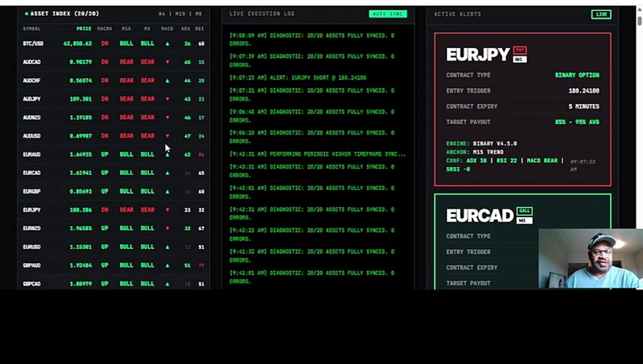643x364 pixels.
Task: Toggle the AUTO-SYNC indicator in the execution log
Action: [x=388, y=14]
